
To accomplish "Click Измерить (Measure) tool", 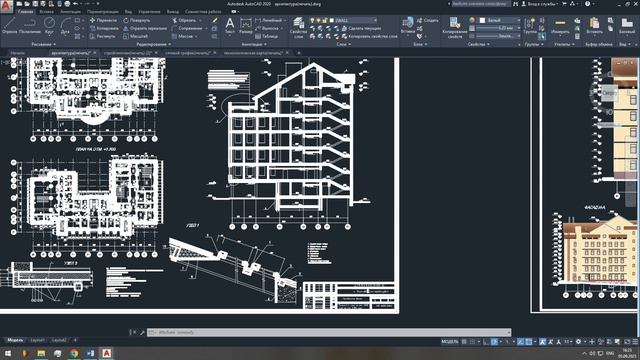I will [x=560, y=26].
